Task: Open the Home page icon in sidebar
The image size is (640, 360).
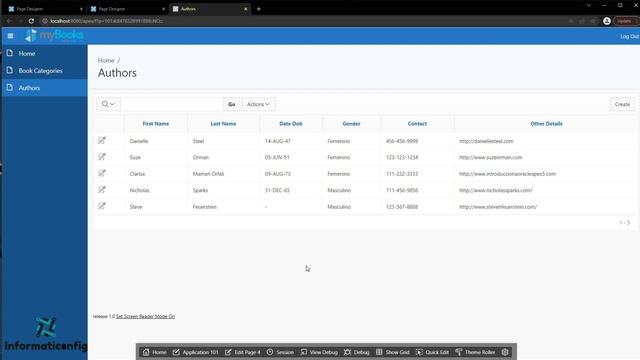Action: (10, 53)
